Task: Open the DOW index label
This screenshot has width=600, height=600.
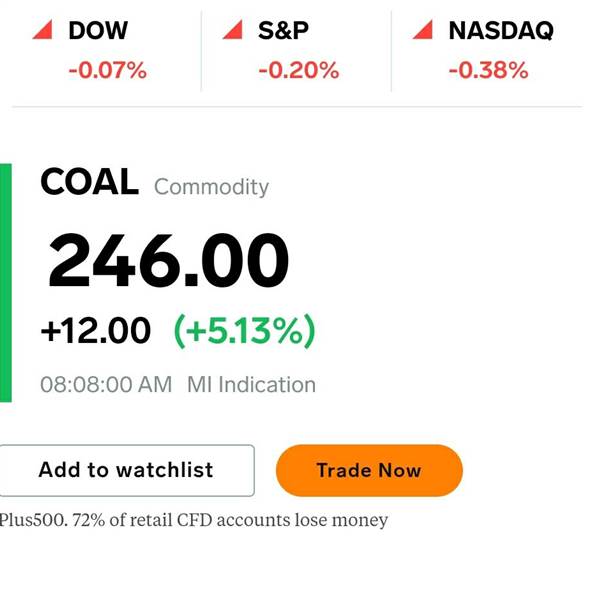Action: [98, 30]
